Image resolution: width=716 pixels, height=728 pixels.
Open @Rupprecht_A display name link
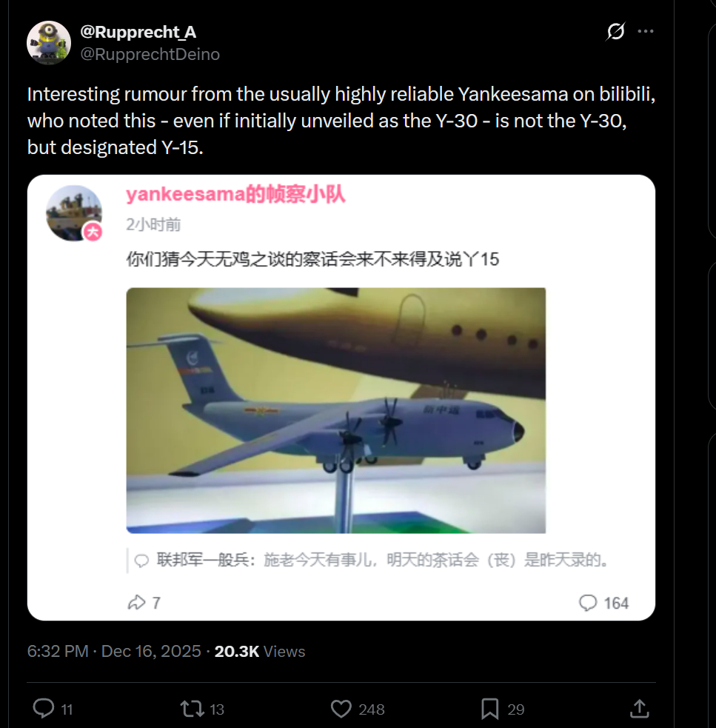click(x=138, y=32)
